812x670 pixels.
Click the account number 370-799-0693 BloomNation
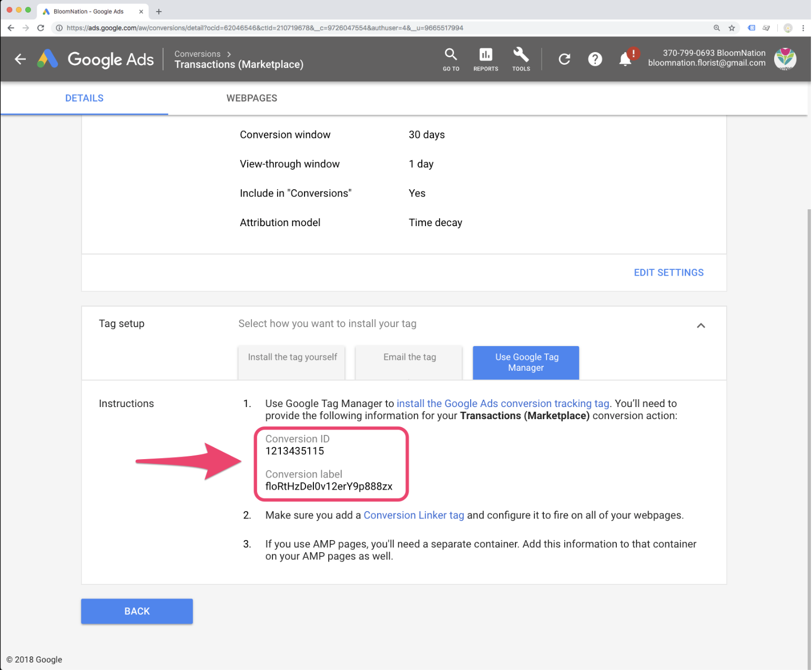coord(714,53)
